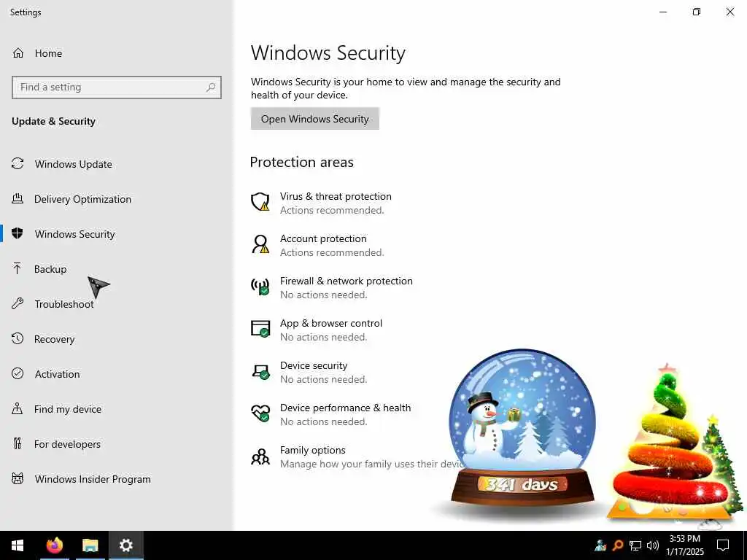Click the Open Windows Security button
Viewport: 747px width, 560px height.
click(315, 119)
